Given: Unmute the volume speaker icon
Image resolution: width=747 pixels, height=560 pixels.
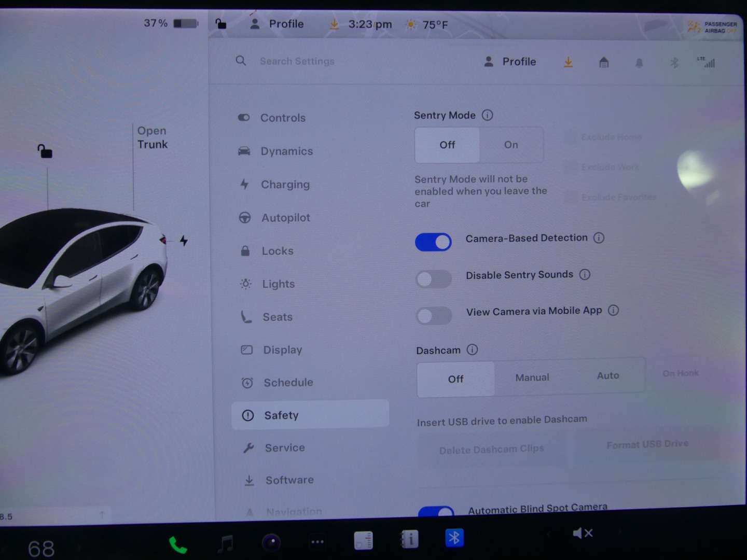Looking at the screenshot, I should [582, 533].
